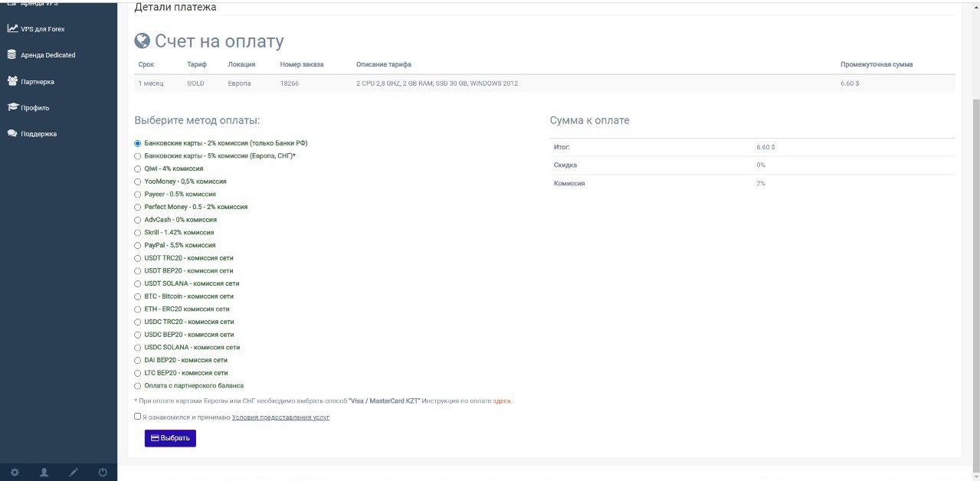This screenshot has width=980, height=481.
Task: Select Perfect Money payment method
Action: [138, 207]
